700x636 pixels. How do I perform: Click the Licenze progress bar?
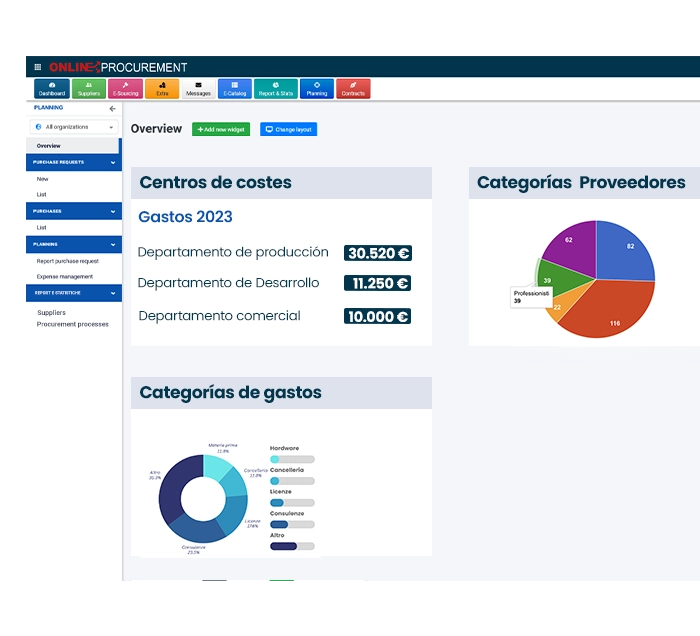(x=292, y=503)
